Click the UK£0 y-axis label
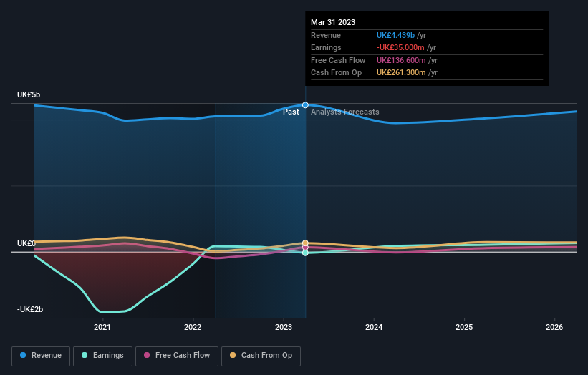Viewport: 588px width, 375px height. [x=26, y=243]
